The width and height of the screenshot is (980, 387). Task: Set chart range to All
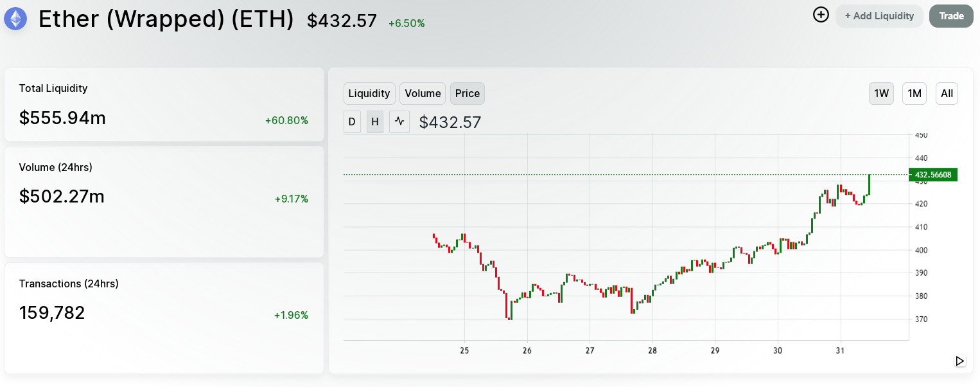pos(947,93)
